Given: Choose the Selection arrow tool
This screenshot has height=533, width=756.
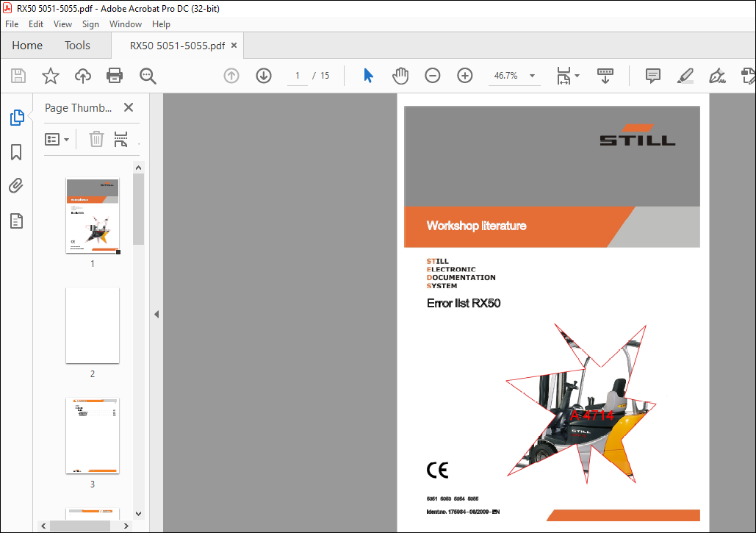Looking at the screenshot, I should point(368,76).
